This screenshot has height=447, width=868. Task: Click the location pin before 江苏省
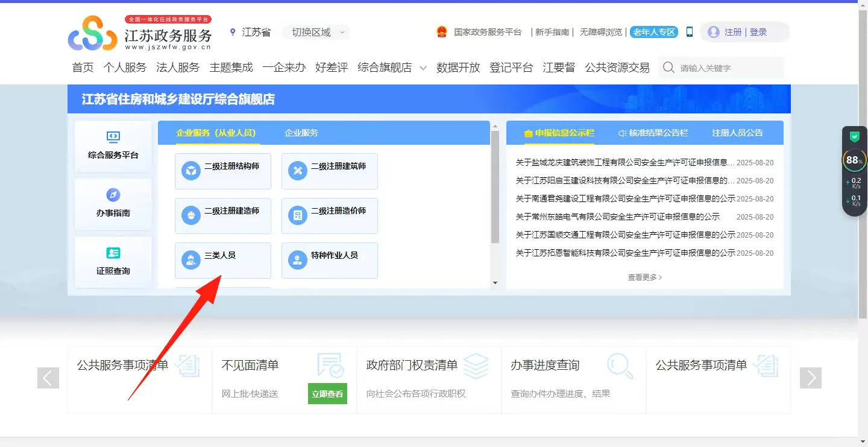coord(232,31)
